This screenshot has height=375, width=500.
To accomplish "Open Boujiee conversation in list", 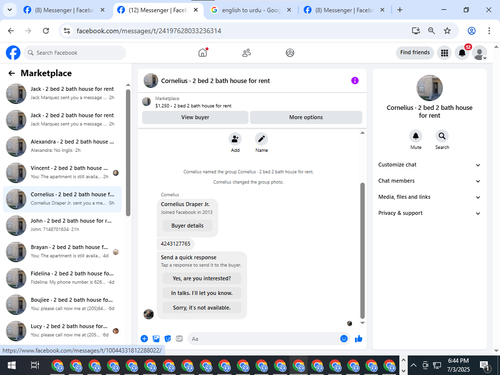I will (62, 304).
